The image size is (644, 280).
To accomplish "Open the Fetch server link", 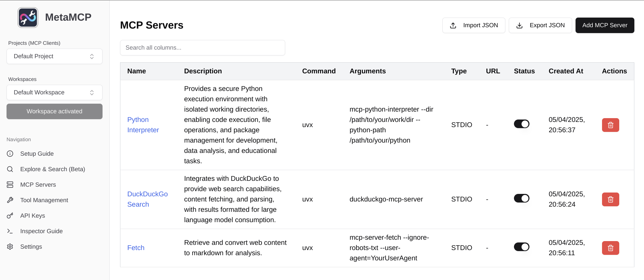I will coord(136,248).
